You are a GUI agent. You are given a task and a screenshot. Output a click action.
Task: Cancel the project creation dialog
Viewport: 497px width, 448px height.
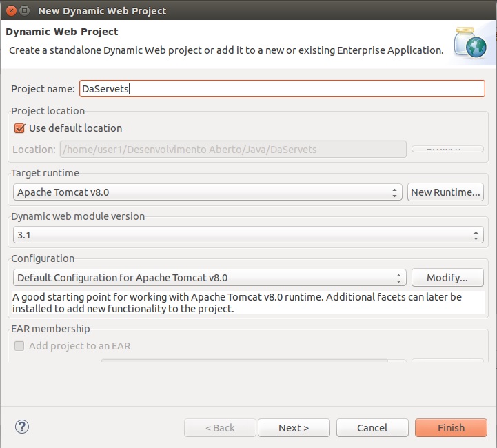[372, 428]
